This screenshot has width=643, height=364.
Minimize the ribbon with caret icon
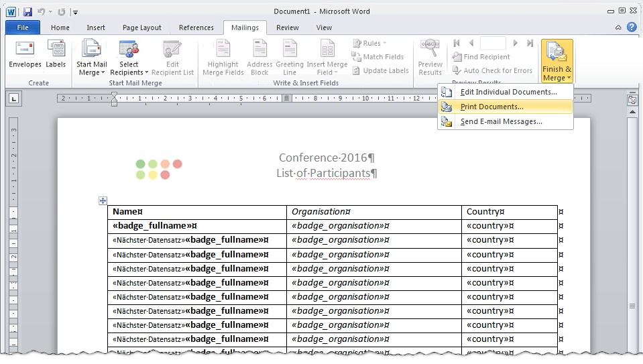pos(618,27)
